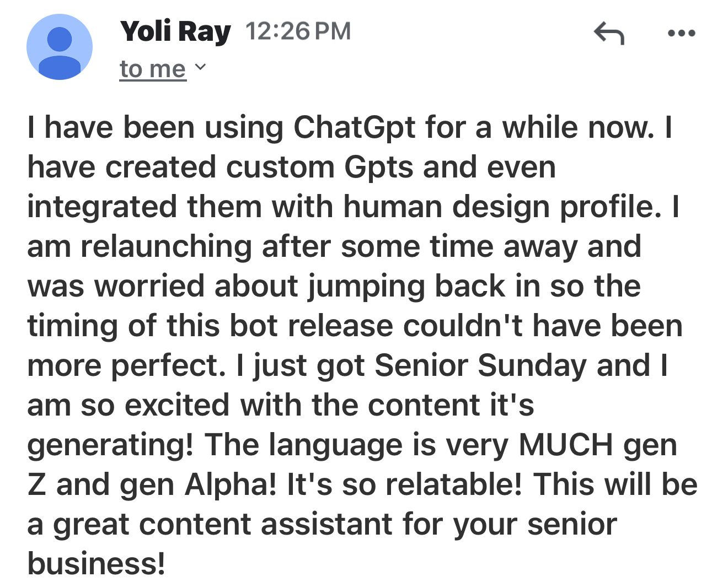Click the capitalized word "MUCH" in the body
The image size is (728, 582).
pos(565,444)
